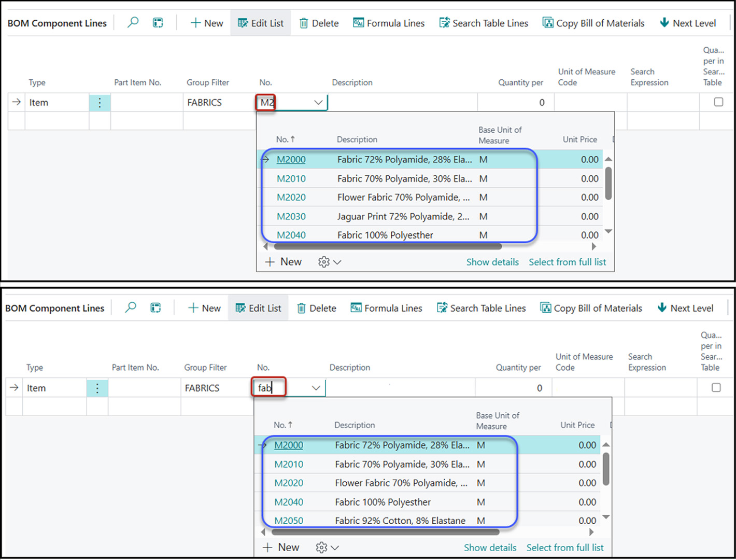This screenshot has width=736, height=560.
Task: Click Copy Bill of Materials in the upper toolbar
Action: [x=593, y=23]
